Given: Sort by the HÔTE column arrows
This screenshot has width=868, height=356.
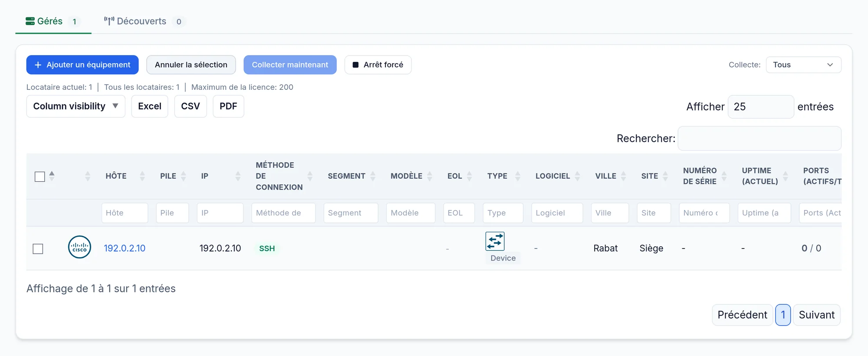Looking at the screenshot, I should tap(142, 176).
